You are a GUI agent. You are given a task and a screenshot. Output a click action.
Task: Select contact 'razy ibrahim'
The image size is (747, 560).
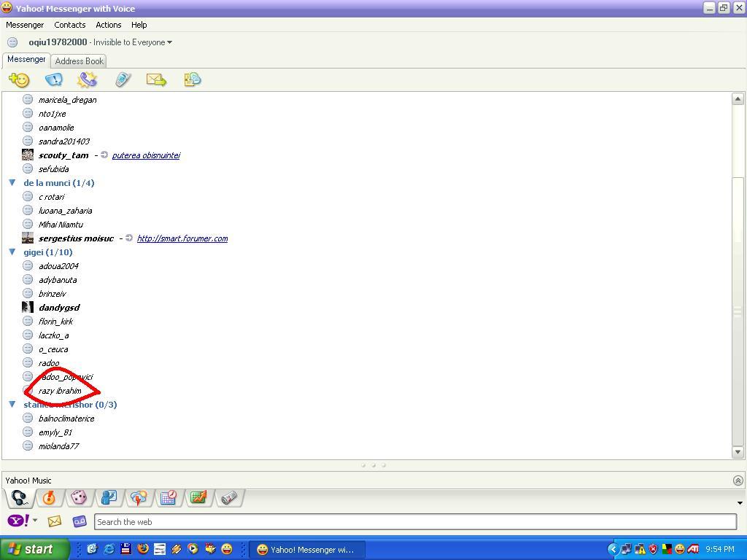coord(60,391)
